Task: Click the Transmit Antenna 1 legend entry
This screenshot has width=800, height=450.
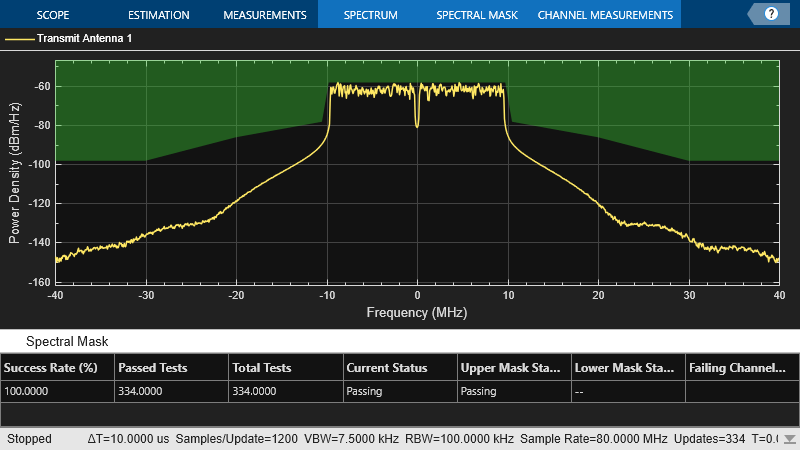Action: (x=84, y=39)
